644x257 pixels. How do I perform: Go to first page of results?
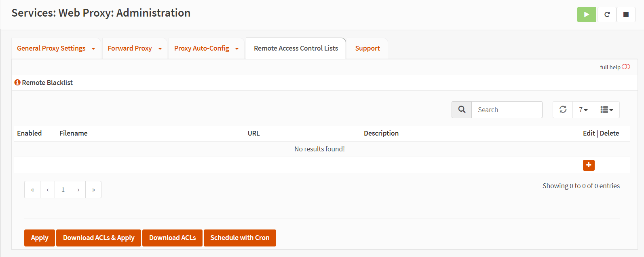point(32,190)
